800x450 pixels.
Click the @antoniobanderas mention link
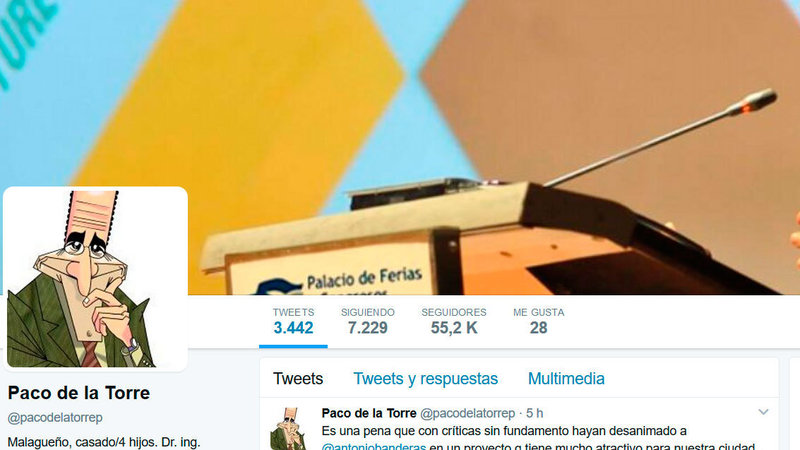click(374, 446)
